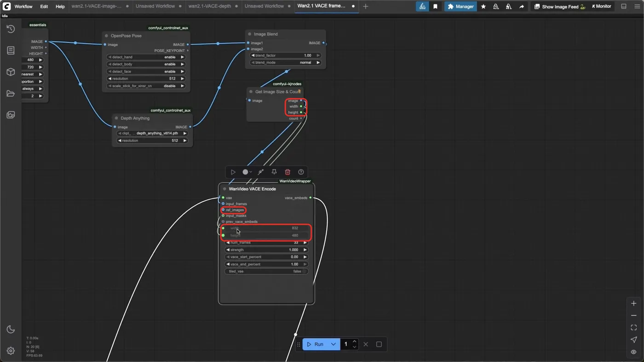Click the bookmark icon in top bar
Viewport: 644px width, 362px height.
click(435, 6)
